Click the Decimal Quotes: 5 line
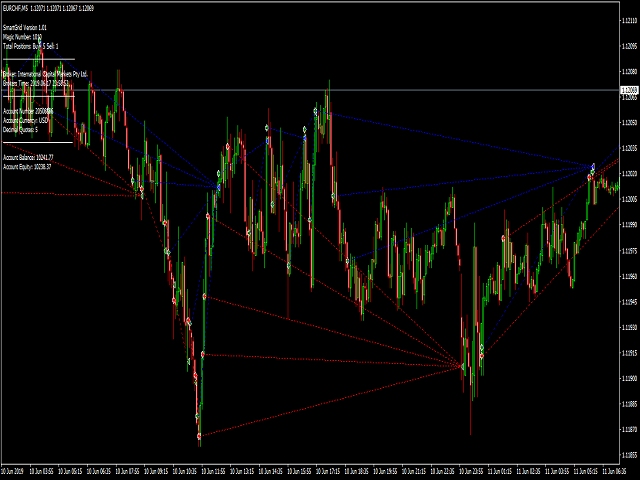 20,130
